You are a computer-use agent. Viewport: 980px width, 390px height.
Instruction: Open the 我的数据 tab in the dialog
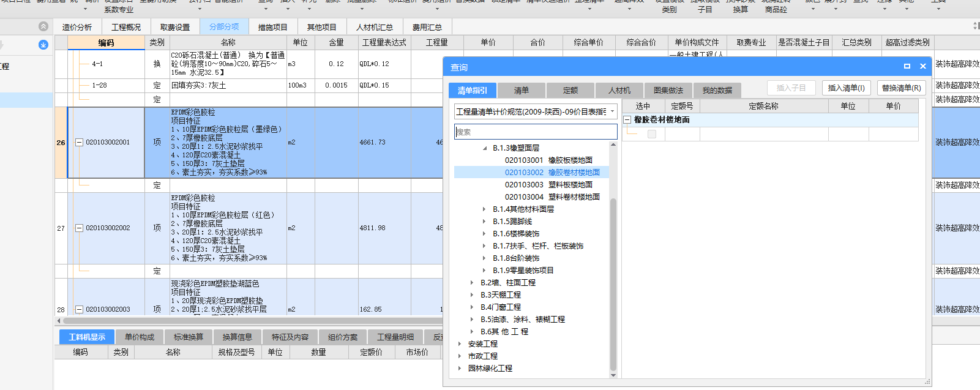(x=717, y=90)
